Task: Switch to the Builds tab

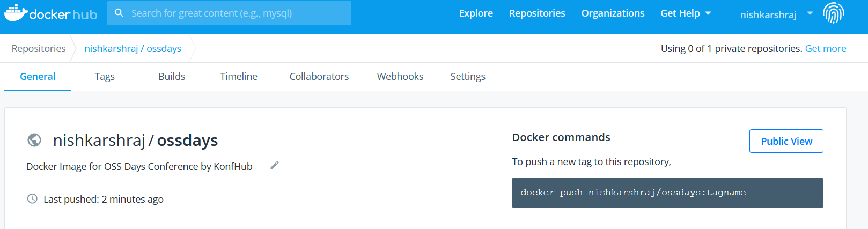Action: tap(172, 77)
